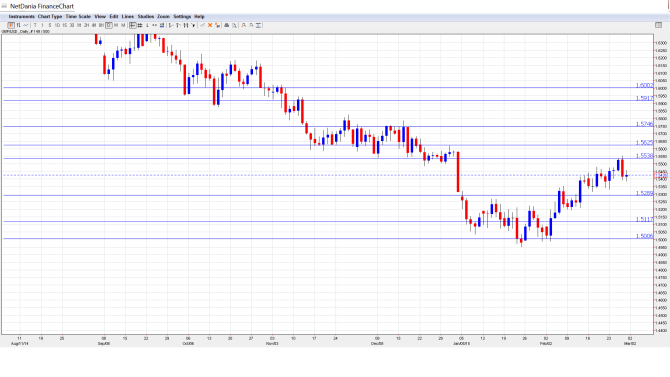This screenshot has height=377, width=670.
Task: Click the two-dots icon in the toolbar
Action: (x=154, y=25)
